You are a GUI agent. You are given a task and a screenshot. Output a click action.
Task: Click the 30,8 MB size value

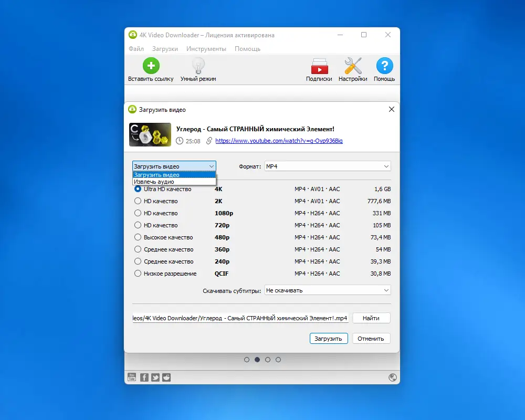click(381, 274)
